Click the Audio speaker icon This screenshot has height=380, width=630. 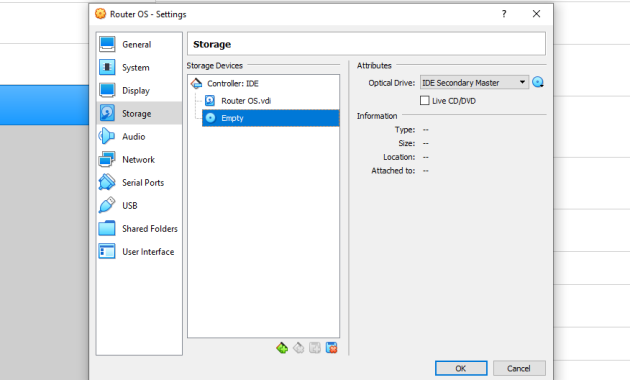[107, 136]
